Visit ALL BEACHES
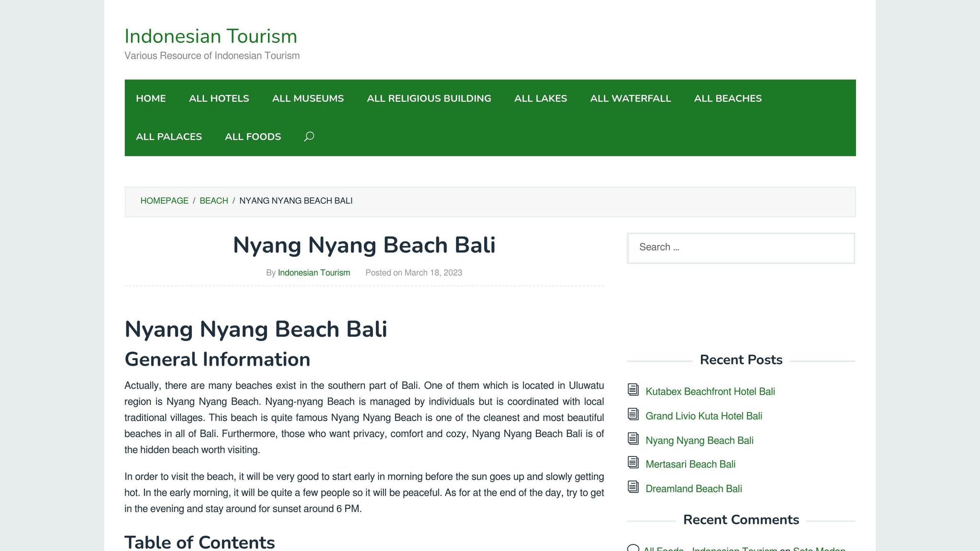Viewport: 980px width, 551px height. click(728, 99)
